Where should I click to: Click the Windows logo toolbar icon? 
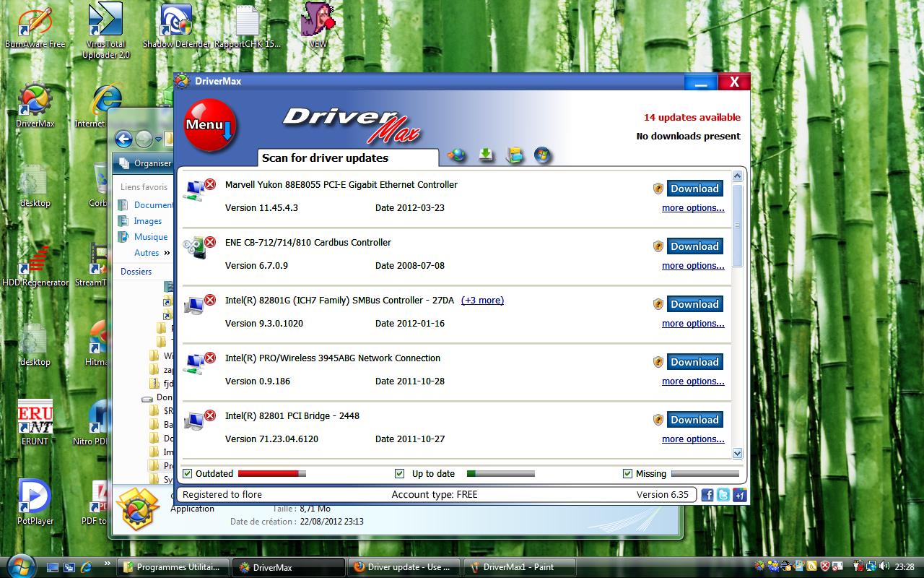click(x=543, y=155)
